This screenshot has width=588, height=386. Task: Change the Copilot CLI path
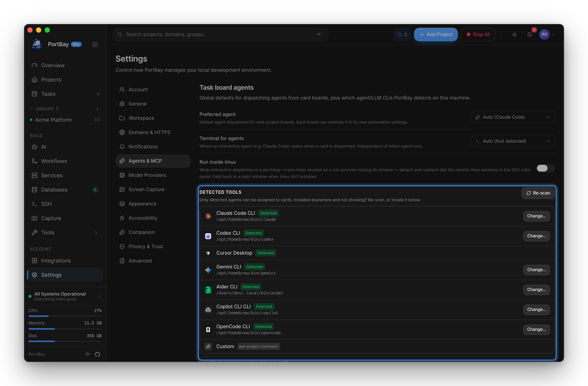pos(536,310)
